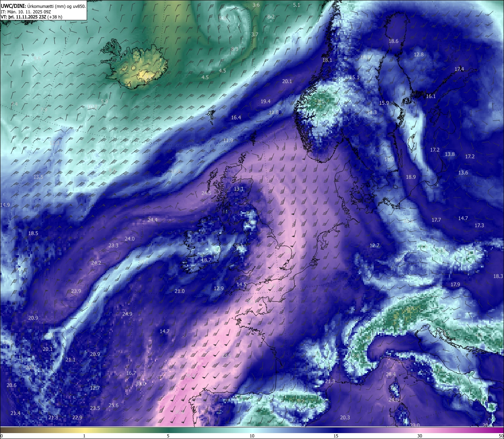Click the 16.7 value label
The image size is (504, 439).
pos(131,373)
